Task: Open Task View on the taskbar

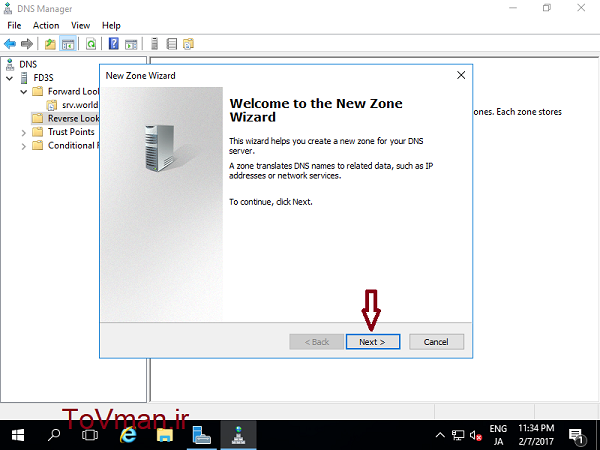Action: point(90,435)
